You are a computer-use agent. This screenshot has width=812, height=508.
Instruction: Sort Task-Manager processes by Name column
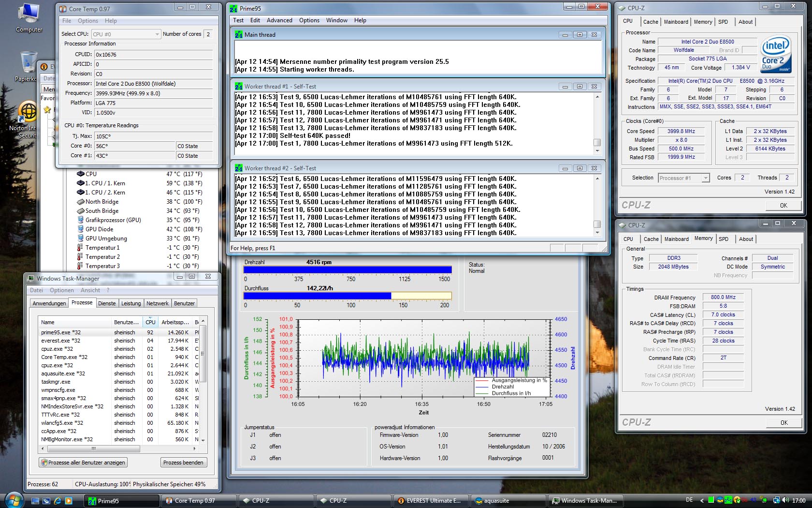(x=75, y=322)
